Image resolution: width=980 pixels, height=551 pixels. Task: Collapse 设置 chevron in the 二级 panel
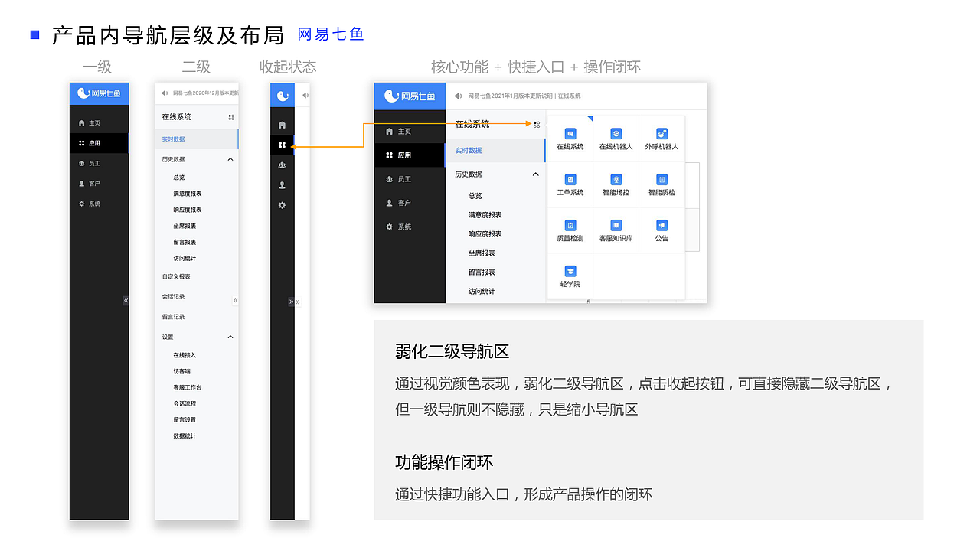(230, 337)
